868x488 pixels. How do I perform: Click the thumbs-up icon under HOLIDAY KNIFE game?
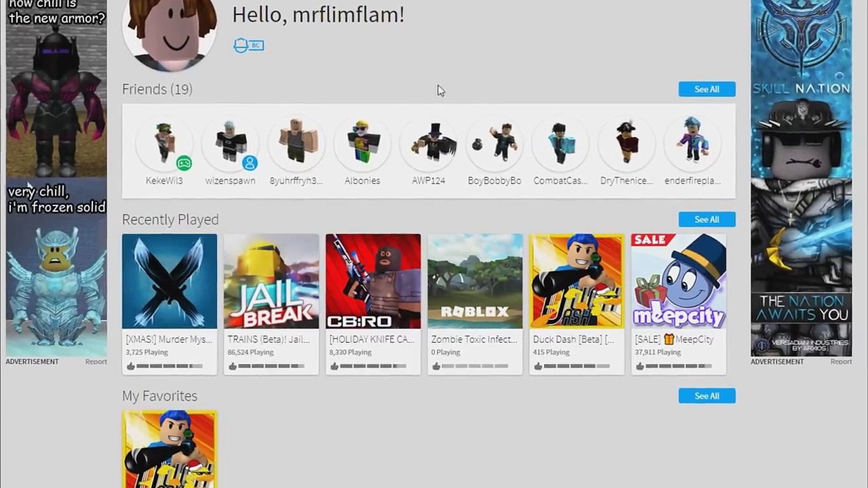click(x=334, y=366)
